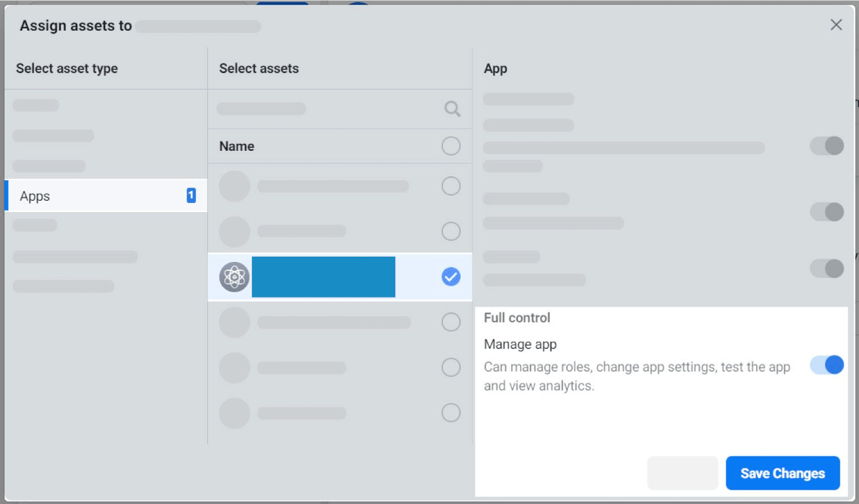Select all assets using the Name header circle
Image resolution: width=859 pixels, height=504 pixels.
coord(450,146)
